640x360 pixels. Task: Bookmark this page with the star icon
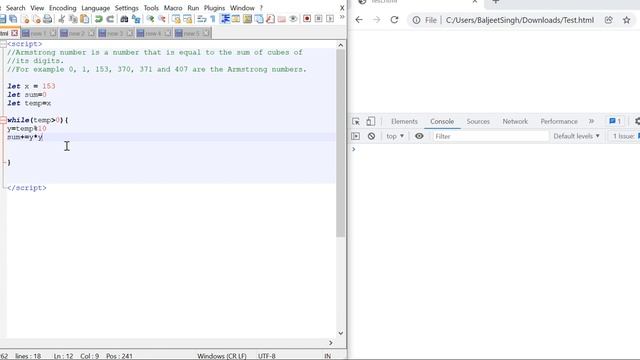[627, 20]
